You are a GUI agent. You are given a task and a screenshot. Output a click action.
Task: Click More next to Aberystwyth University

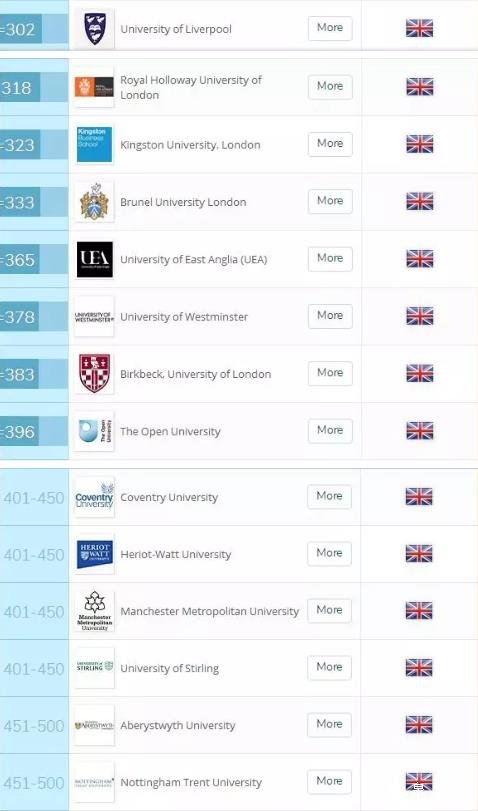(330, 724)
